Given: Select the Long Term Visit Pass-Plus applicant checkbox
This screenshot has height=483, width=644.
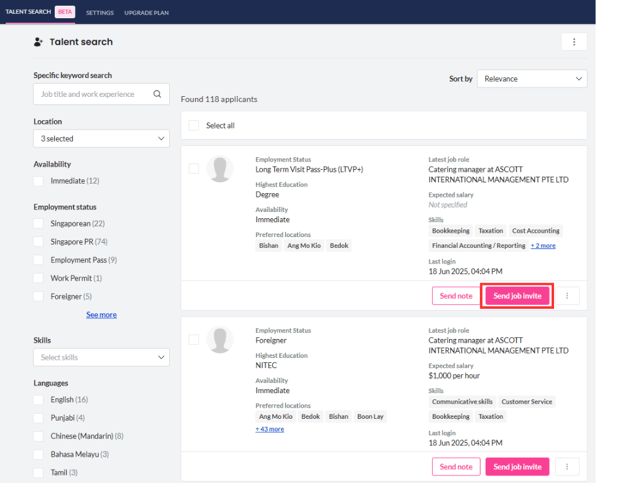Looking at the screenshot, I should 193,168.
